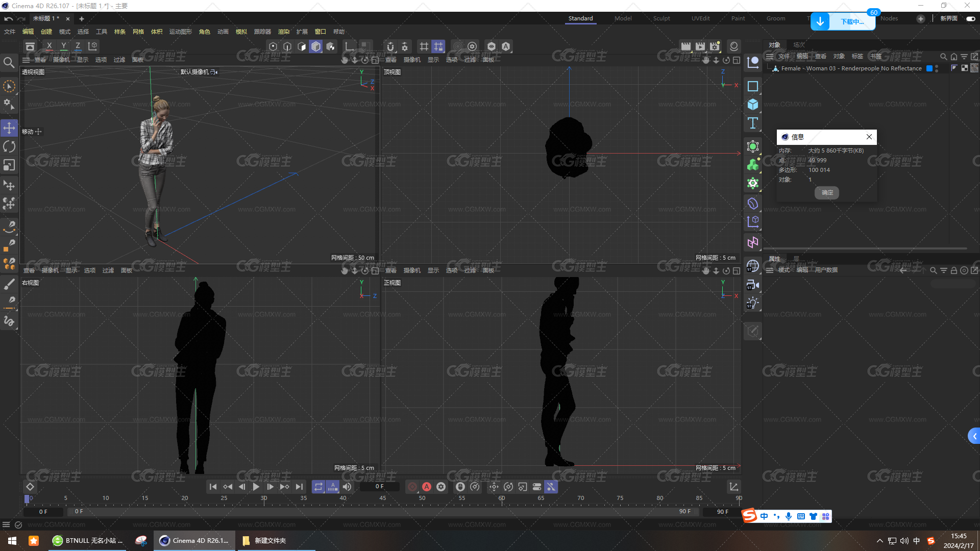The image size is (980, 551).
Task: Open the 面板 menu of the perspective view
Action: 138,60
